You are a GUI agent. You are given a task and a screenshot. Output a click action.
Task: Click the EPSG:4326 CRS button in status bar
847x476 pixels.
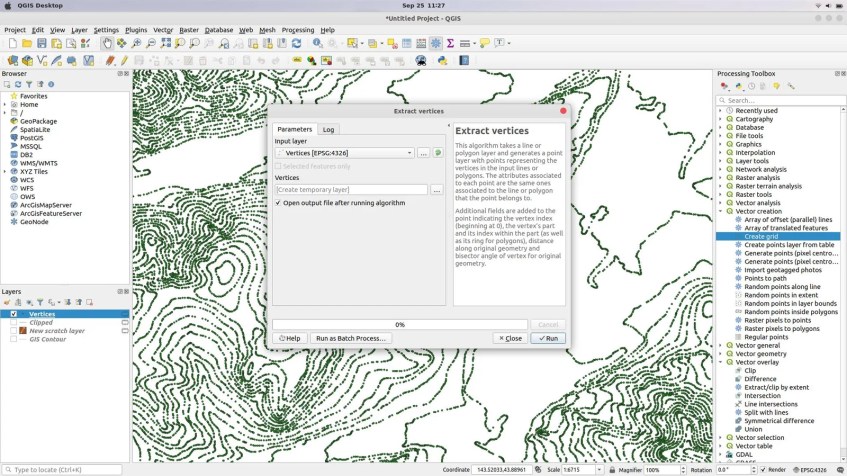(x=810, y=470)
